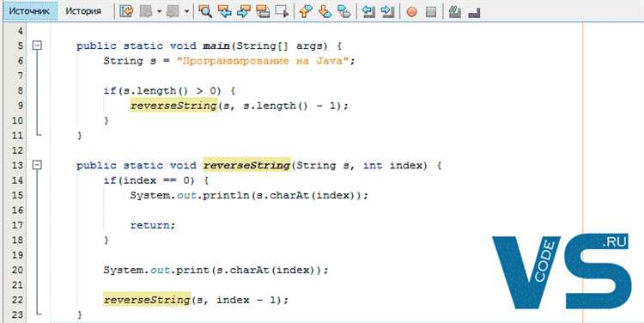This screenshot has width=644, height=323.
Task: Collapse the reverseString method code fold
Action: click(x=37, y=165)
